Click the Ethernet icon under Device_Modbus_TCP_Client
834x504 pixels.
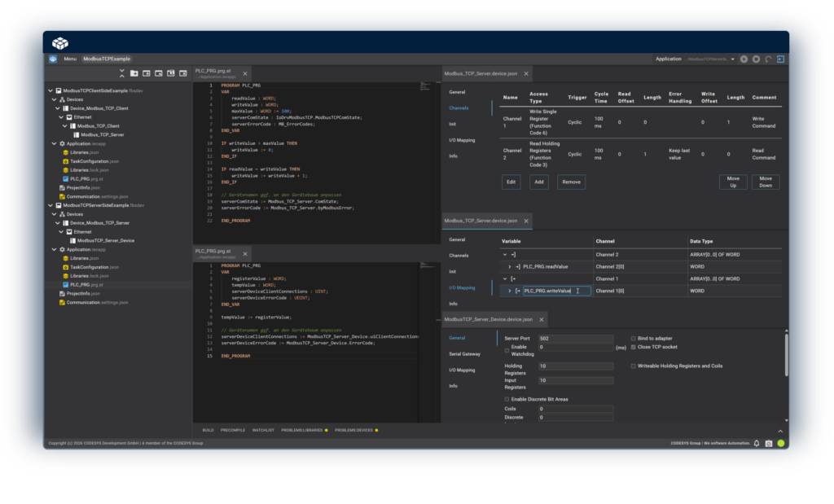pos(69,117)
